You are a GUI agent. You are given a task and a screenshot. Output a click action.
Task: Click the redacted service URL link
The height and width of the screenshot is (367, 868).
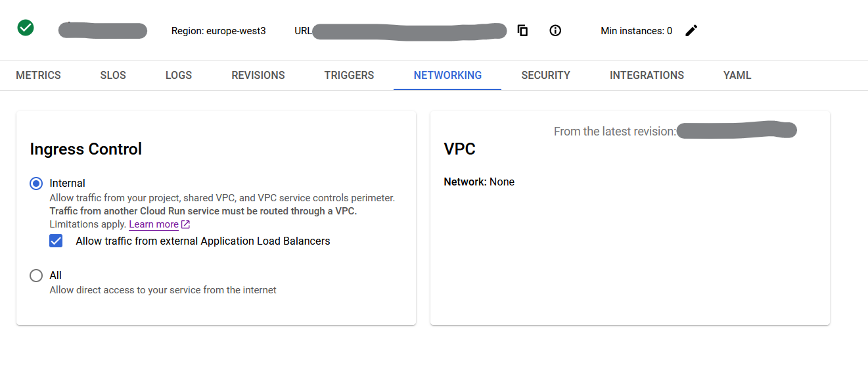pyautogui.click(x=409, y=31)
